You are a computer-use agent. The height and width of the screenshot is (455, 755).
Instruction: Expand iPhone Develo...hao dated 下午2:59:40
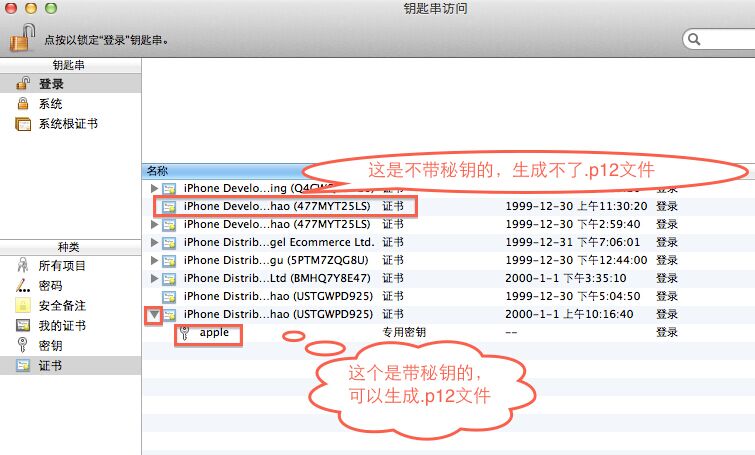[x=154, y=224]
